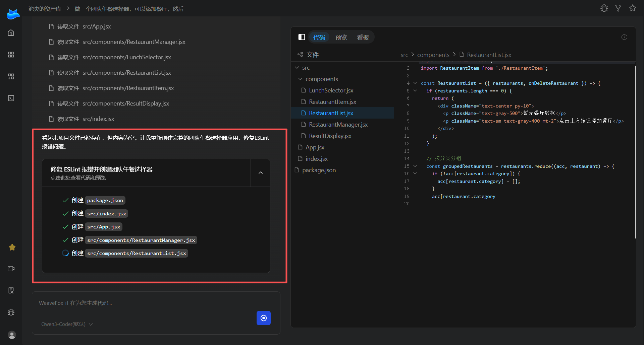Fold code at line 15 arrow

[x=415, y=166]
